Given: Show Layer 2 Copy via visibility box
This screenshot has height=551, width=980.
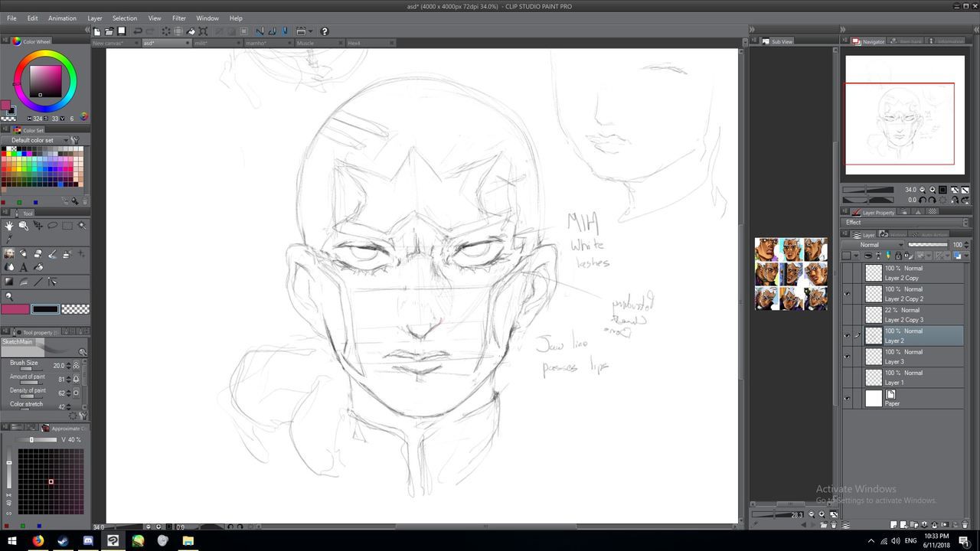Looking at the screenshot, I should [847, 273].
